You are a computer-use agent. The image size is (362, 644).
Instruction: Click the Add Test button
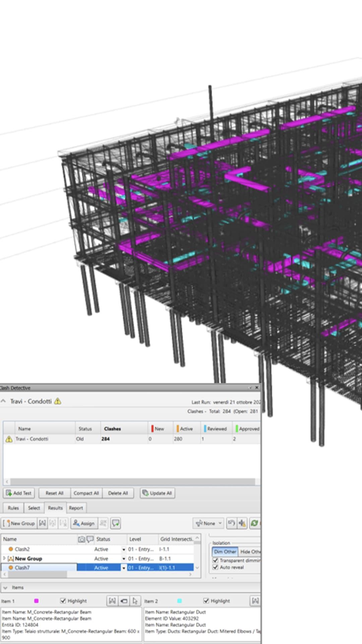tap(19, 493)
